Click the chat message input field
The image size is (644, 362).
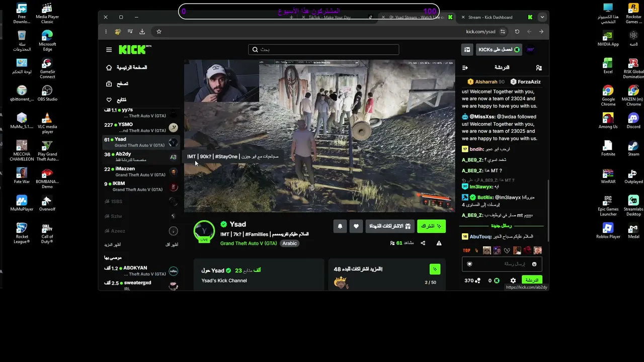click(502, 264)
